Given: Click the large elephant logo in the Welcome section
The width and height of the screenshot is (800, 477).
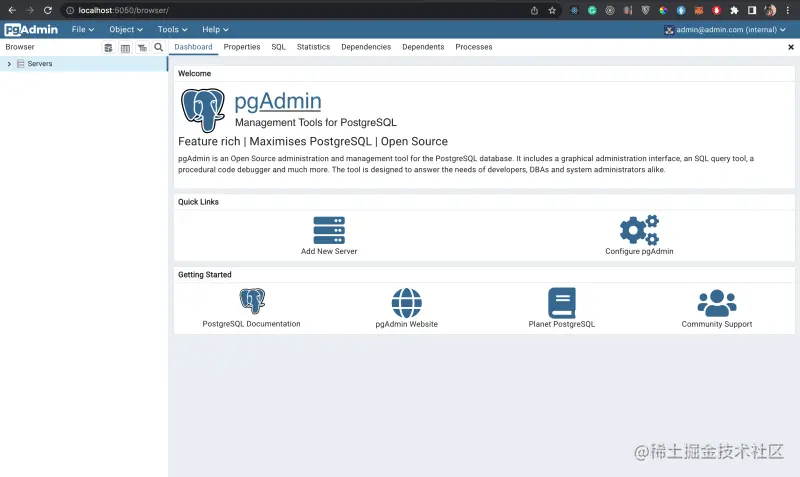Looking at the screenshot, I should click(x=203, y=110).
